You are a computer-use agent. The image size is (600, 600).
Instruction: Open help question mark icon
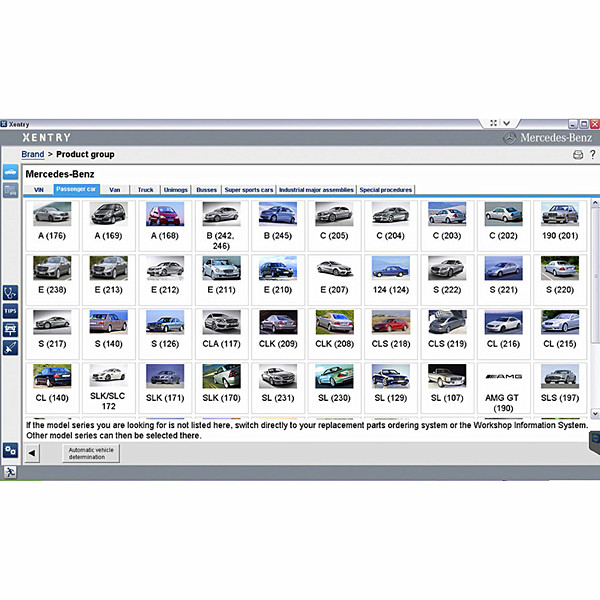tap(592, 154)
